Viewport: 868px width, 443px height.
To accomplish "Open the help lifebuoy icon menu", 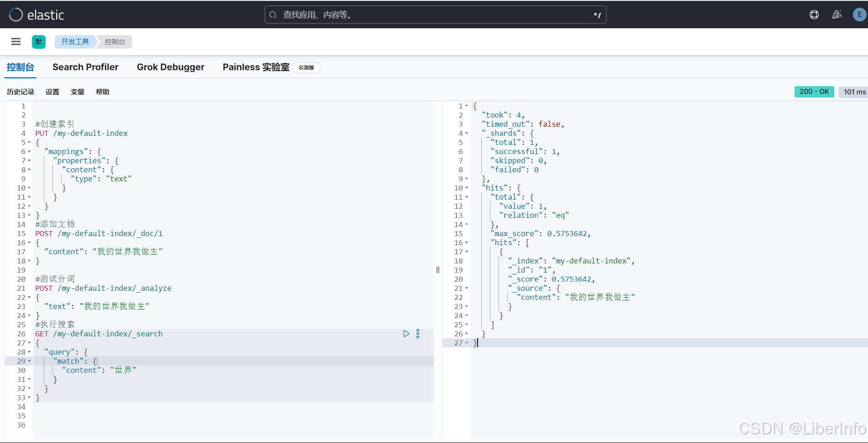I will coord(814,15).
